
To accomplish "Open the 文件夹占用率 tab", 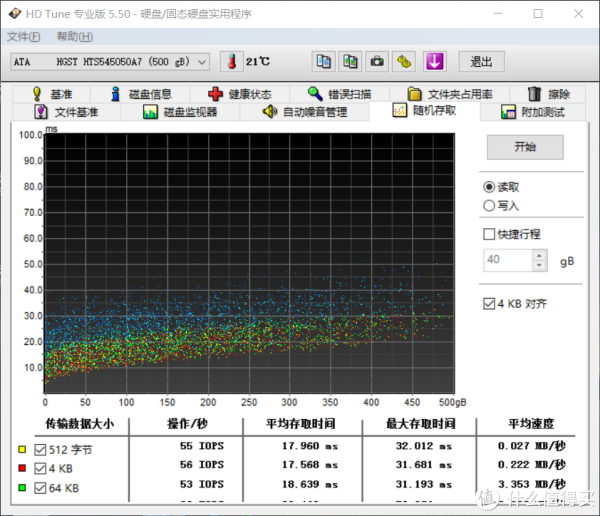I will tap(450, 94).
